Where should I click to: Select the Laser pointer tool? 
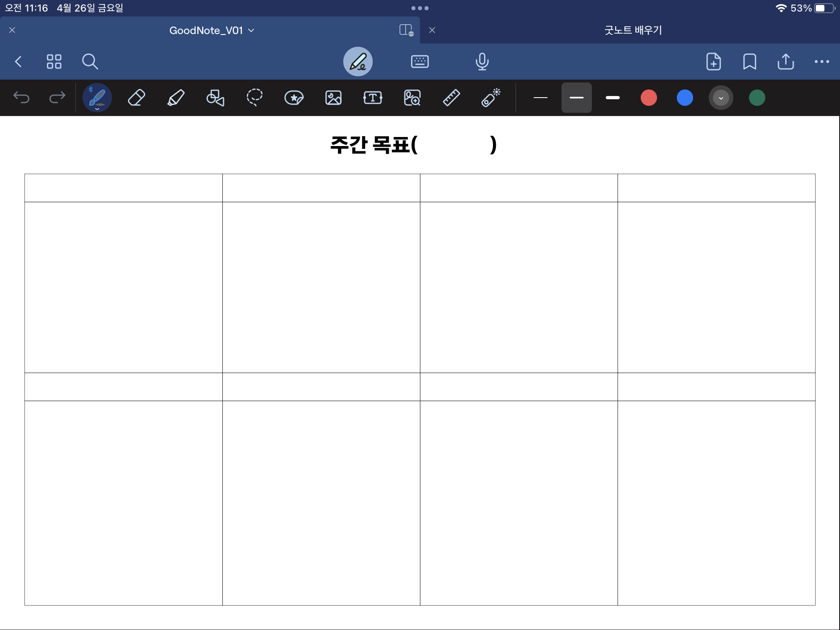(x=491, y=98)
